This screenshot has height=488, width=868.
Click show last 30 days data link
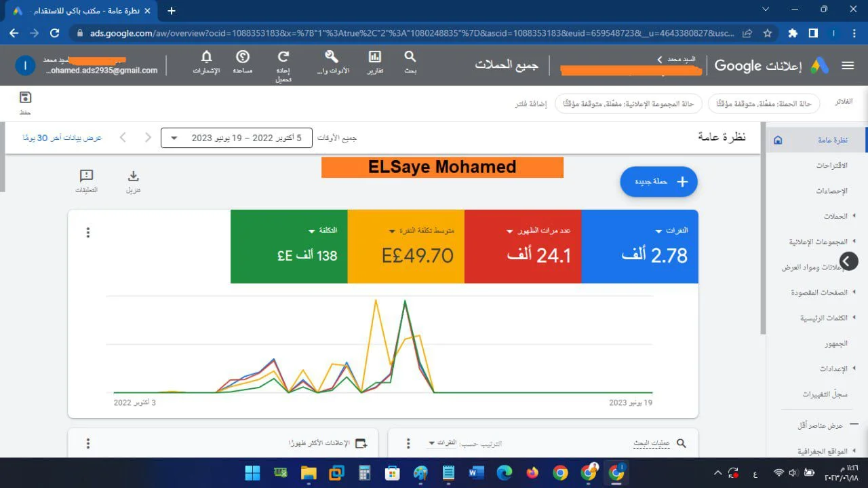(62, 138)
